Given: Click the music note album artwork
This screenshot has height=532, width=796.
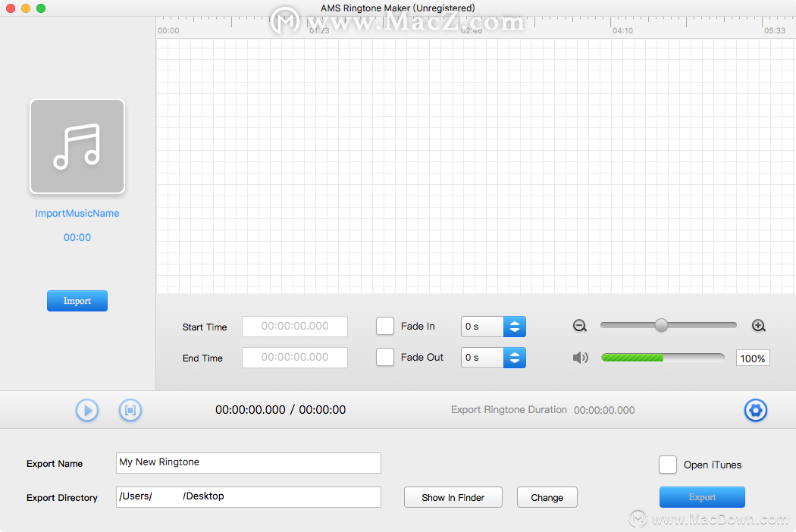Looking at the screenshot, I should (77, 146).
